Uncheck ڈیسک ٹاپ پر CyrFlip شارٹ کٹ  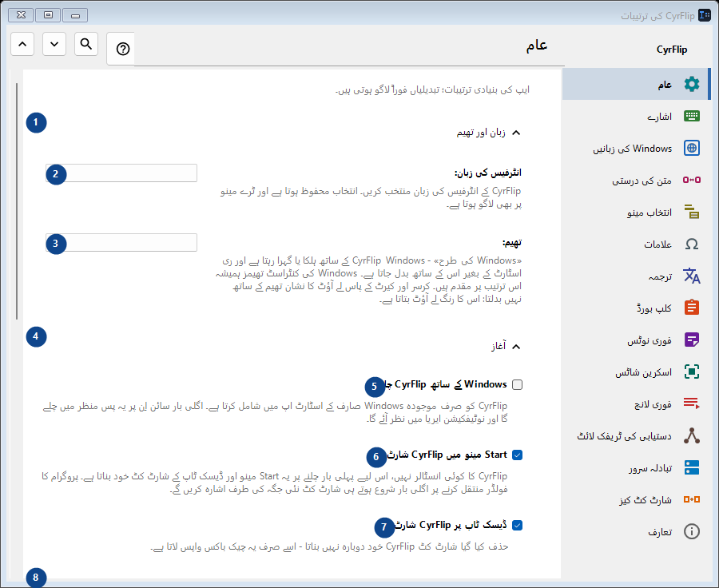517,525
